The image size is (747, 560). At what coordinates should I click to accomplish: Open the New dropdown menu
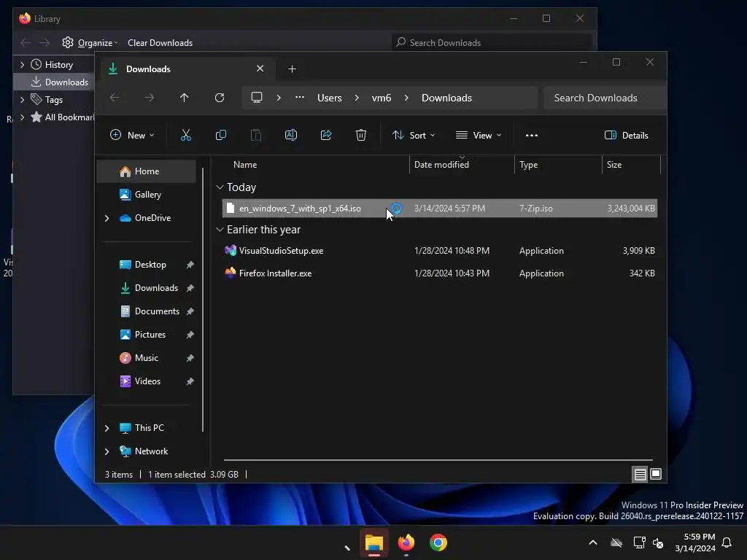click(x=132, y=135)
